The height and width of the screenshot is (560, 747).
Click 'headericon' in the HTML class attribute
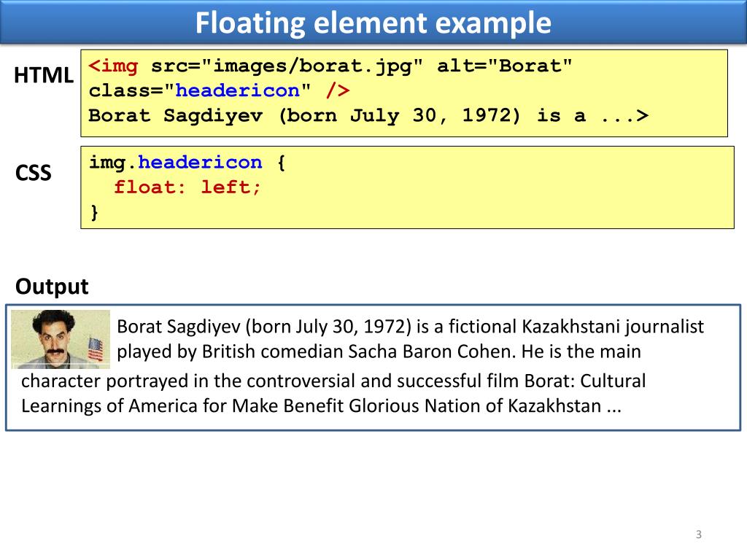pos(237,90)
